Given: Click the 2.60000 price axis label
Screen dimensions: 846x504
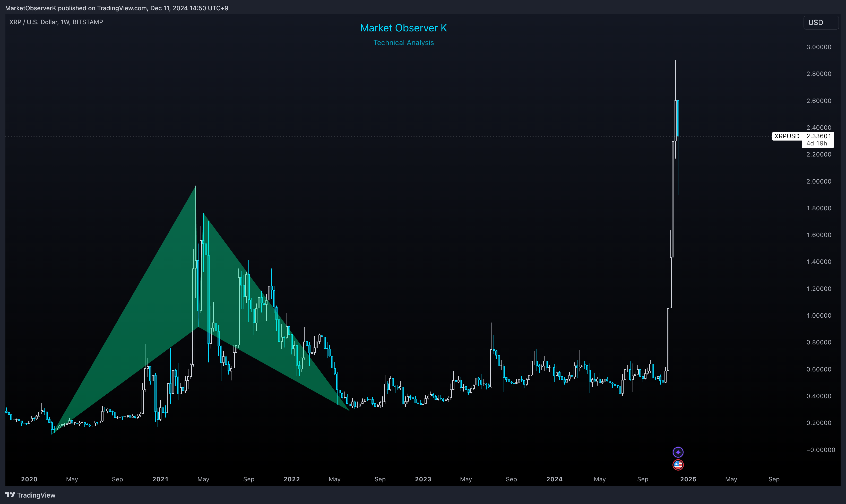Looking at the screenshot, I should point(819,101).
